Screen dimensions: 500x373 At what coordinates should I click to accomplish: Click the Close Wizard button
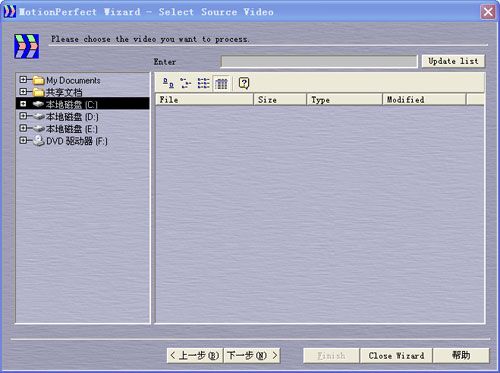point(396,356)
